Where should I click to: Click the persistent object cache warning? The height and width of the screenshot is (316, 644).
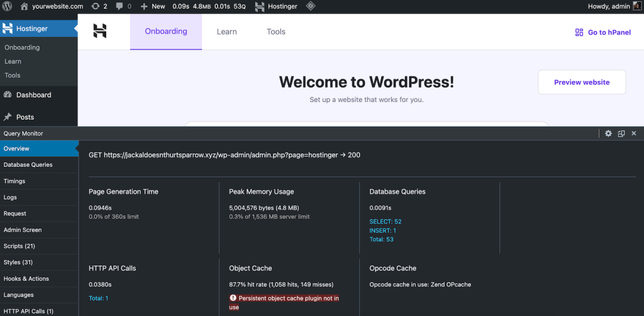pyautogui.click(x=285, y=302)
